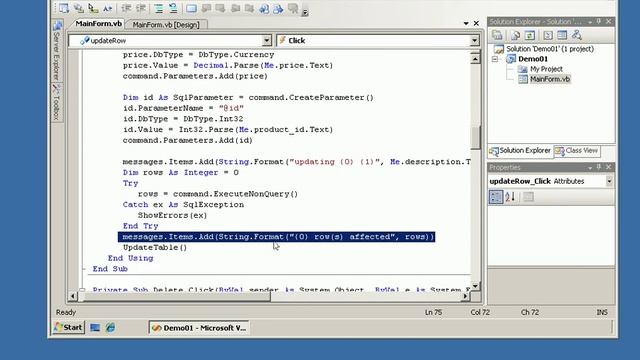Image resolution: width=640 pixels, height=360 pixels.
Task: Select My Project in Solution Explorer
Action: (546, 69)
